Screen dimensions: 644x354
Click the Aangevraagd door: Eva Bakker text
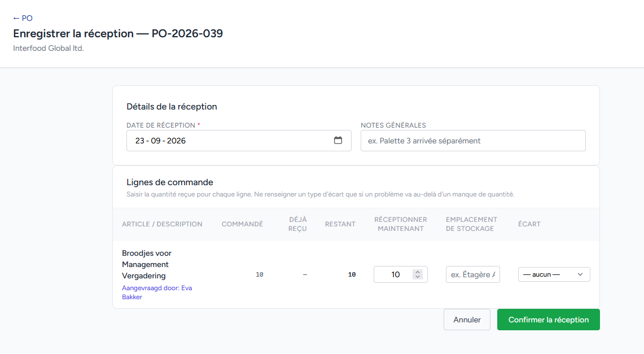[x=157, y=292]
